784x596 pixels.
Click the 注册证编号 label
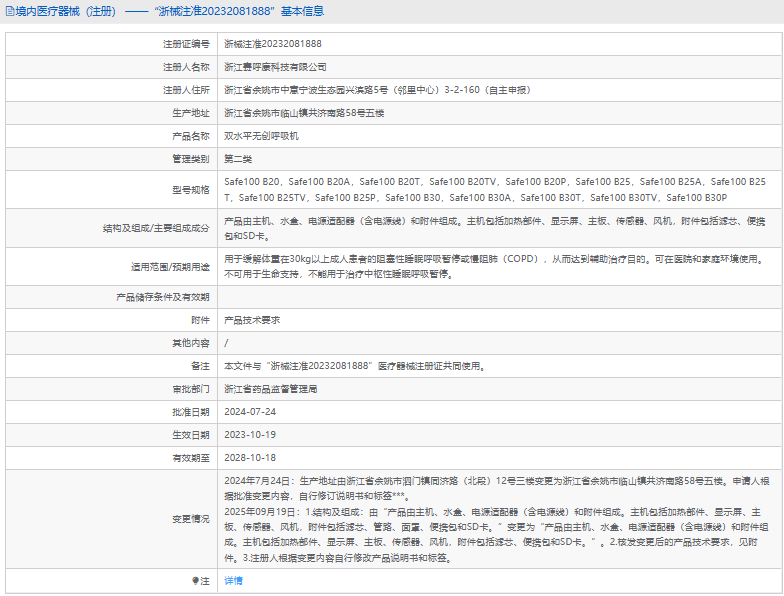pos(186,44)
